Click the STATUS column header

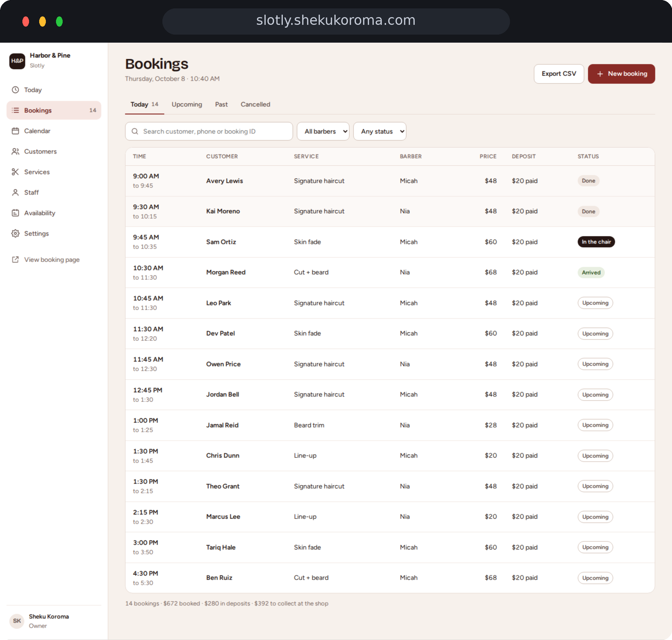(x=588, y=156)
